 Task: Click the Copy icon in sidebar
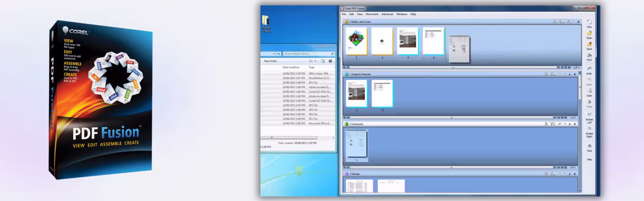(x=589, y=91)
